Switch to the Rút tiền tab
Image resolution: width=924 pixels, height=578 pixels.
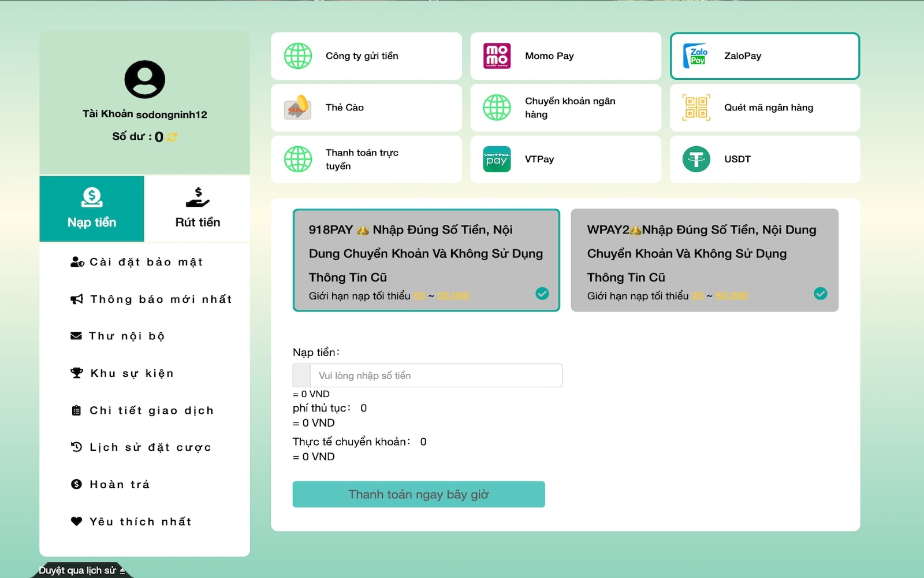coord(198,209)
